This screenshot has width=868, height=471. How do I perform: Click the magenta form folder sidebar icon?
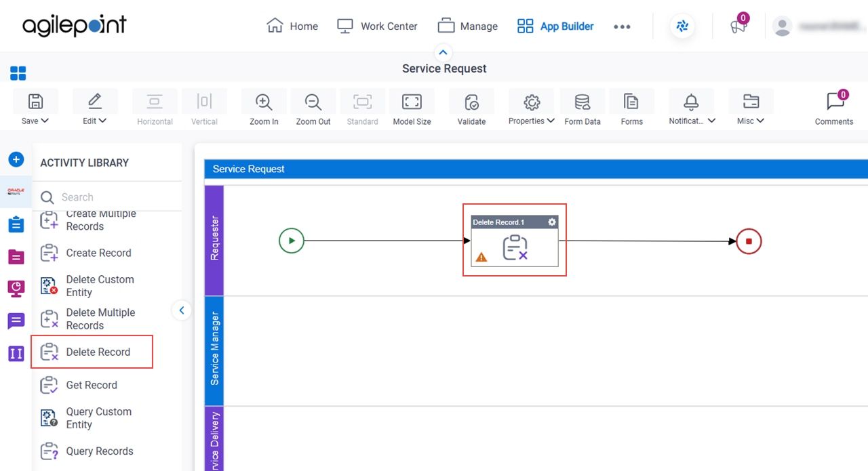pyautogui.click(x=16, y=256)
